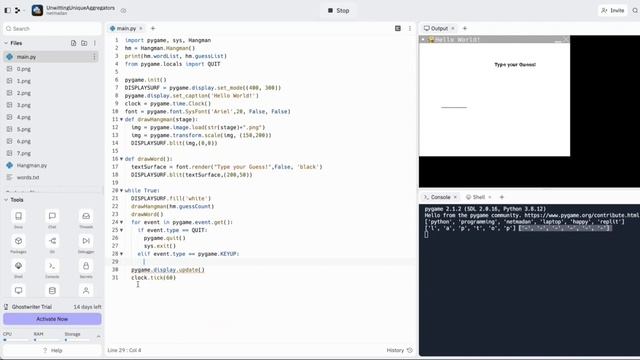Close the Output tab
Viewport: 640px width, 360px height.
click(453, 28)
